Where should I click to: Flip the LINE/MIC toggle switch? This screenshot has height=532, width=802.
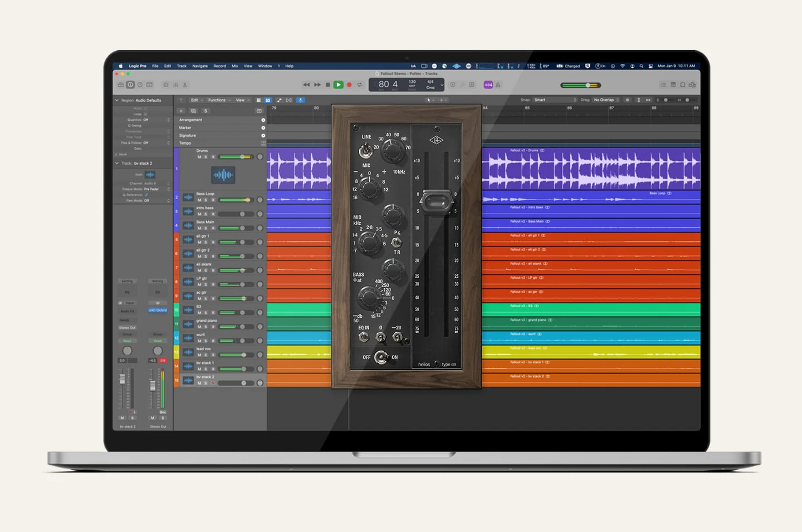pos(366,150)
